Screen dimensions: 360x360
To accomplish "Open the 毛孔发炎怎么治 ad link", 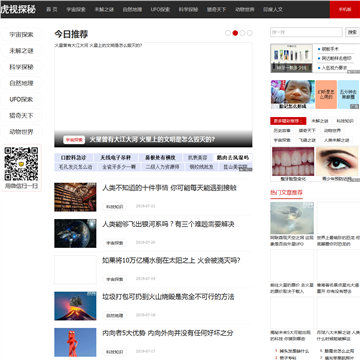I will 75,167.
